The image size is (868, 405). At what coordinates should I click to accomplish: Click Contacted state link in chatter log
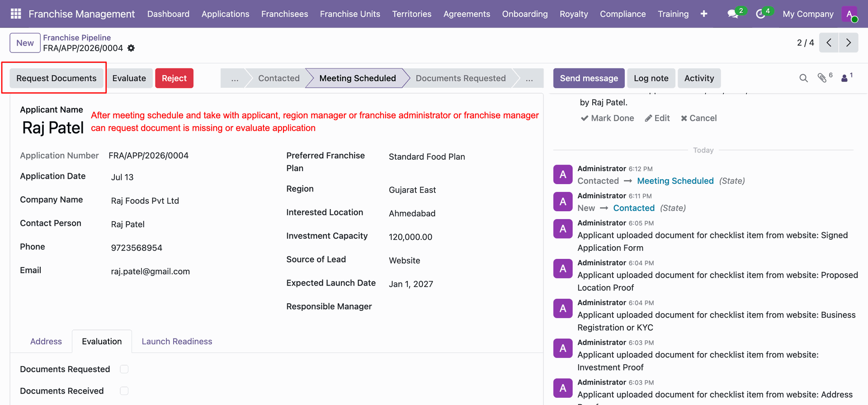(634, 208)
